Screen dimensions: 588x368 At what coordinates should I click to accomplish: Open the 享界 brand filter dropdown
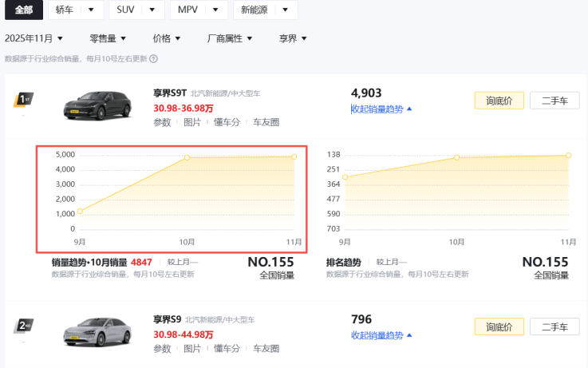click(x=293, y=38)
